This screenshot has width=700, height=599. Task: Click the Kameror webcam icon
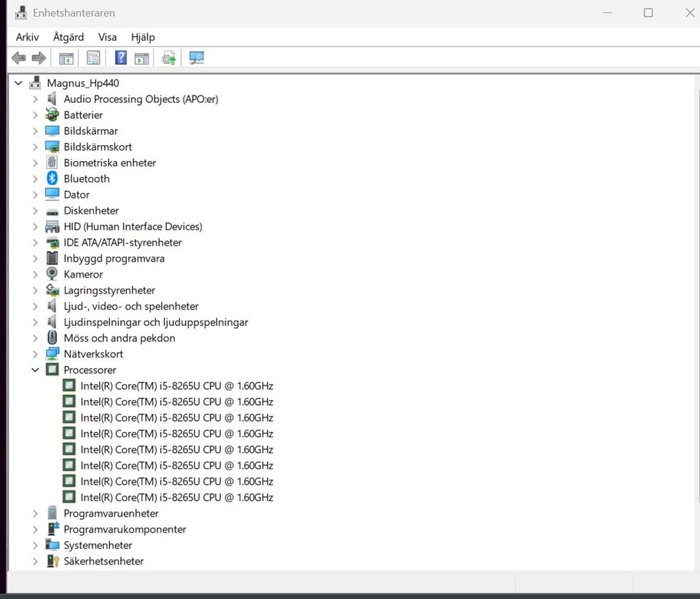[x=52, y=274]
